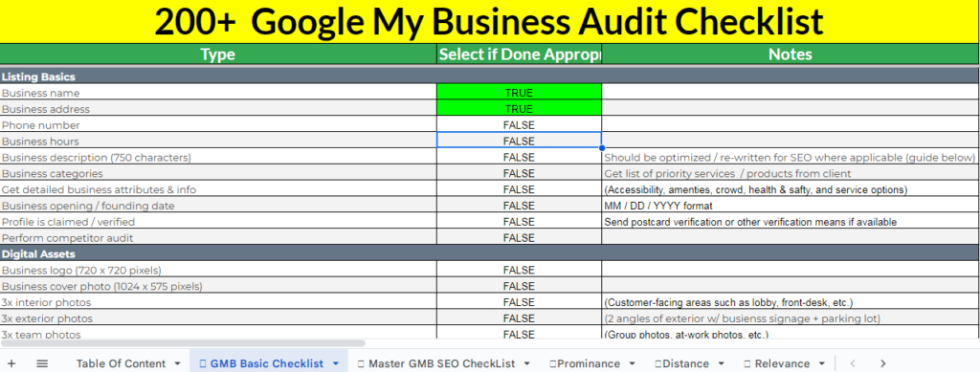This screenshot has width=980, height=372.
Task: Click the Type column header
Action: pos(218,55)
